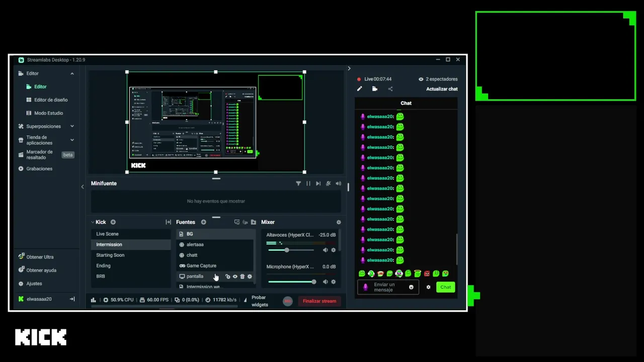
Task: Click Actualizar chat
Action: [442, 89]
